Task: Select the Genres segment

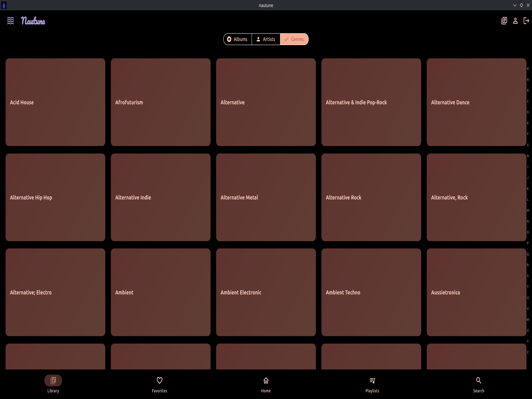Action: [294, 39]
